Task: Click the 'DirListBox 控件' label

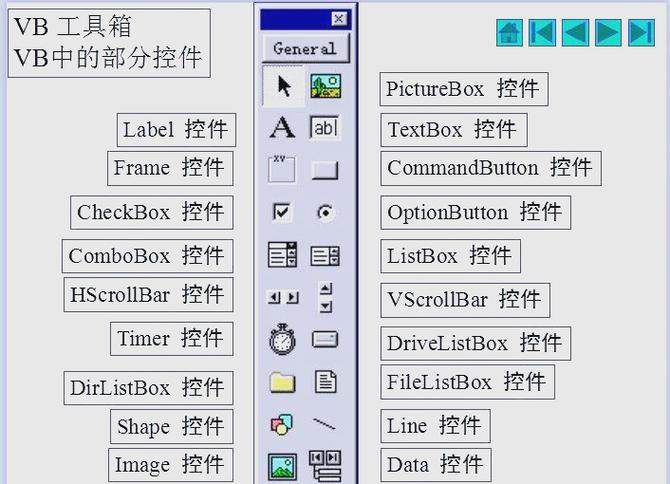Action: (x=148, y=388)
